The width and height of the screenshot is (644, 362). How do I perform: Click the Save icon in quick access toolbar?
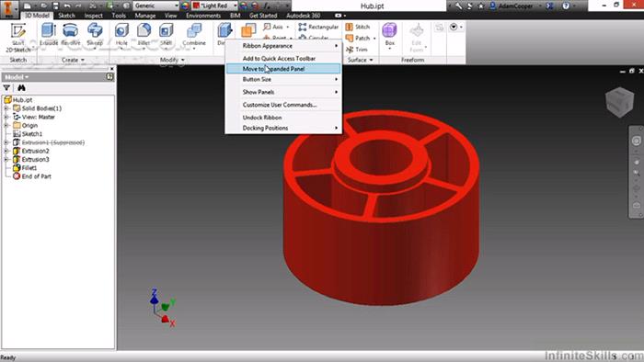(56, 6)
